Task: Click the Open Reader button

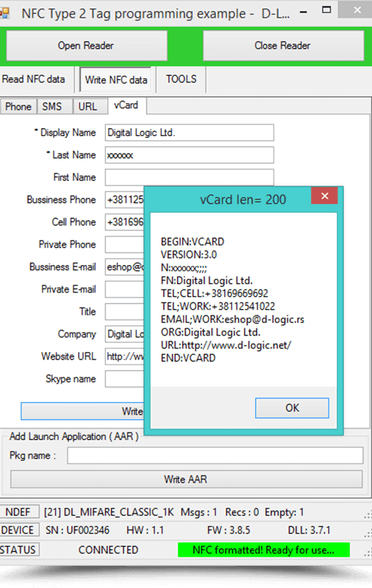Action: click(x=86, y=45)
